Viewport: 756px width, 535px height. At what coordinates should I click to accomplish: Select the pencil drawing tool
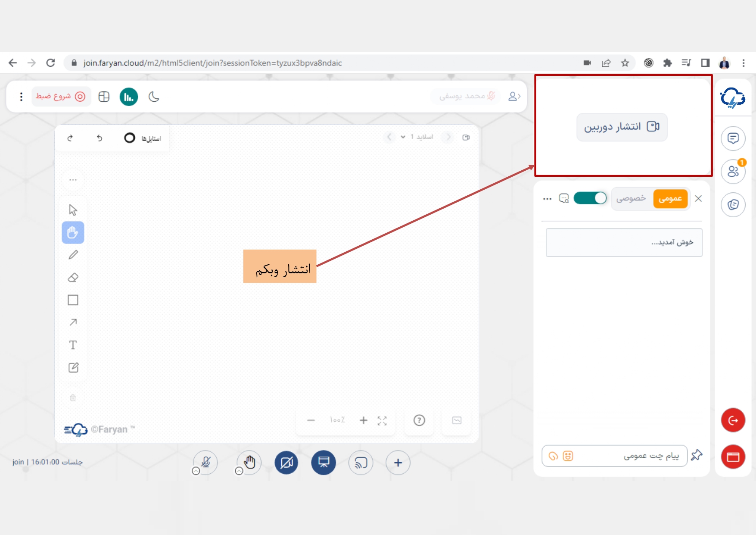73,255
